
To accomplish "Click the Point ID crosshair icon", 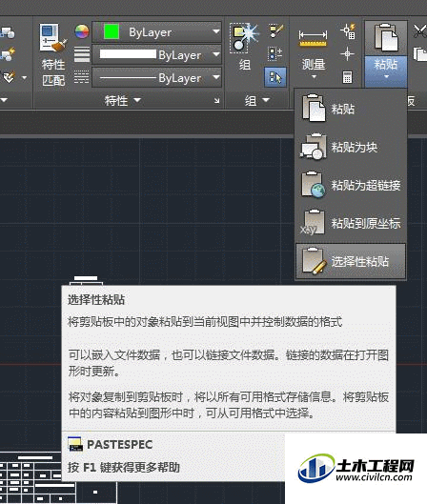I will coord(347,53).
